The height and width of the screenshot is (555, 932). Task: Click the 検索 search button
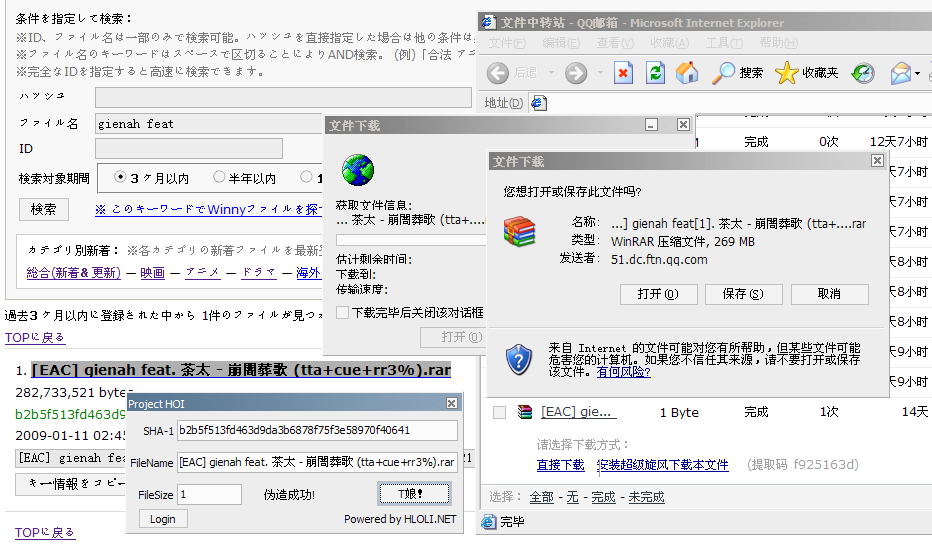[x=43, y=209]
